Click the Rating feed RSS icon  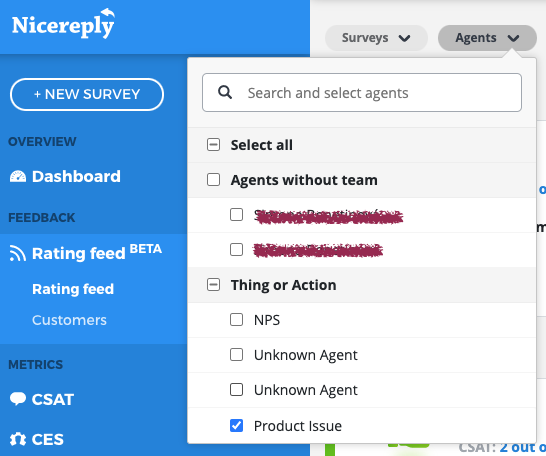coord(17,253)
